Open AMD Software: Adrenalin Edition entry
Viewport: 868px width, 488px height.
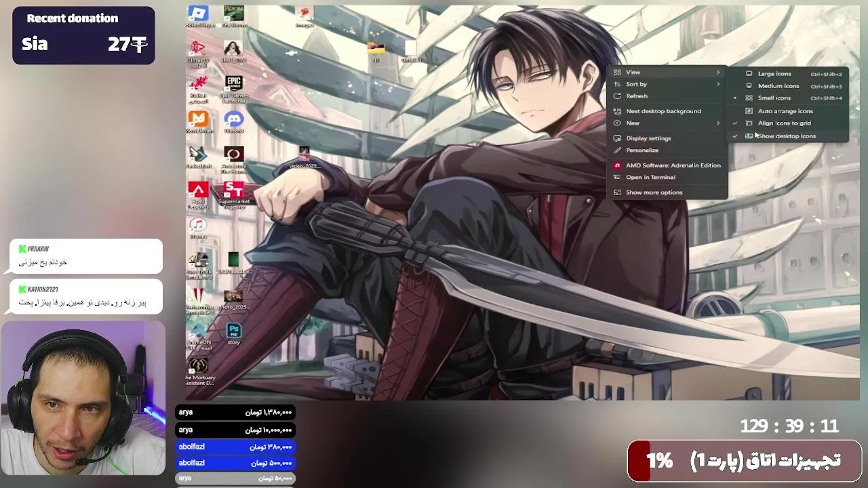point(667,165)
